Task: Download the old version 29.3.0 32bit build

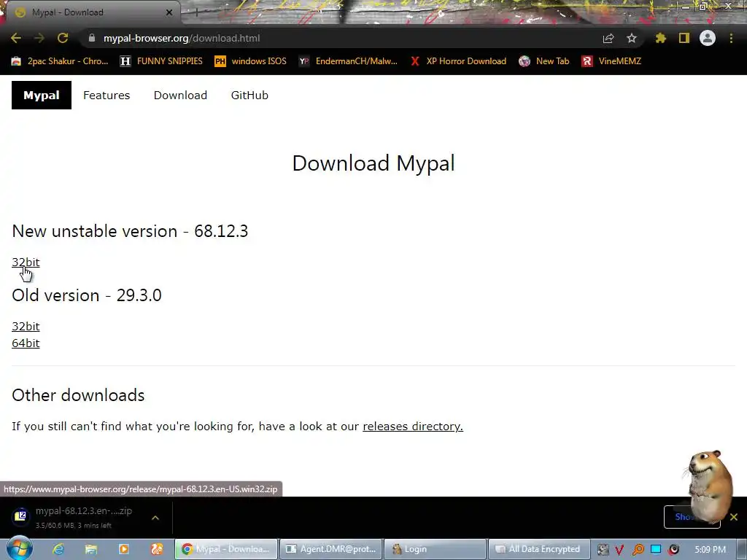Action: click(x=26, y=327)
